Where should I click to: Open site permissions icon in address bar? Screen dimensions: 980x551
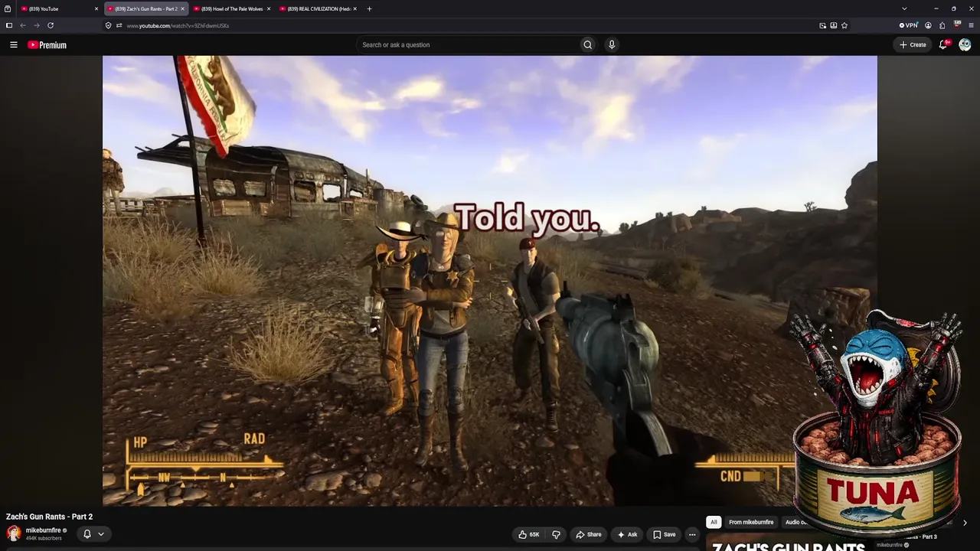click(x=119, y=25)
